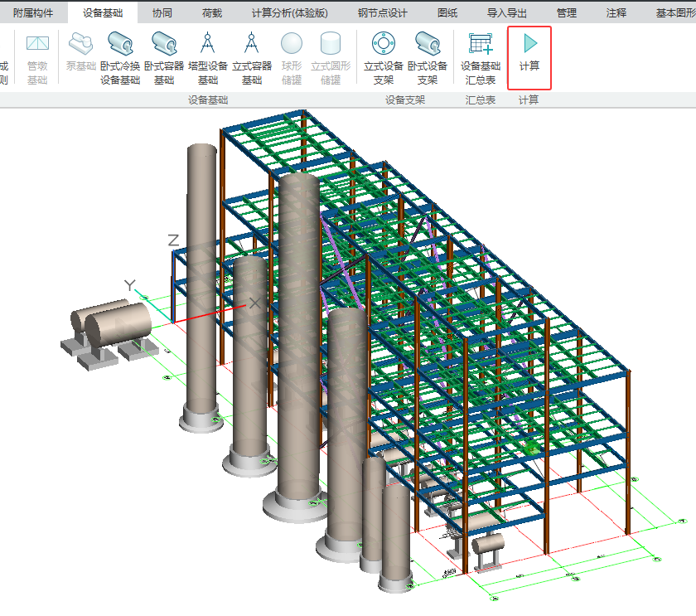Viewport: 696px width, 616px height.
Task: Open the 导入导出 tab
Action: click(507, 13)
